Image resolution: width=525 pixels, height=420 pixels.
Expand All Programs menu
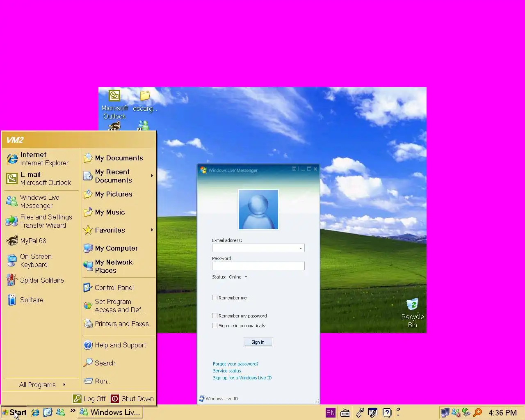pos(41,385)
